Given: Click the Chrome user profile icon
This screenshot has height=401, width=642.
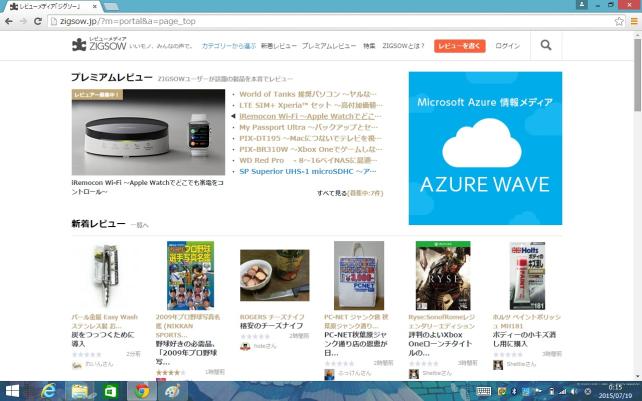Looking at the screenshot, I should 581,5.
